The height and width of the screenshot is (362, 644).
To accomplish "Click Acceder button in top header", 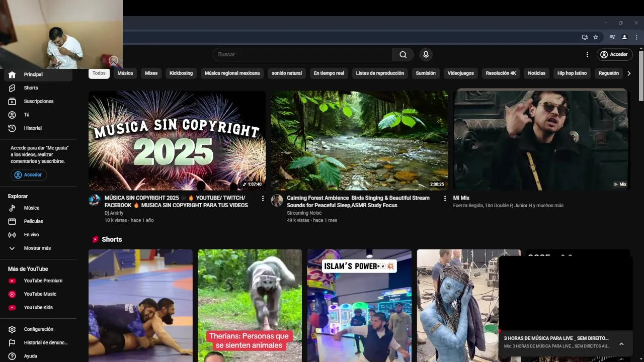I will pos(614,54).
